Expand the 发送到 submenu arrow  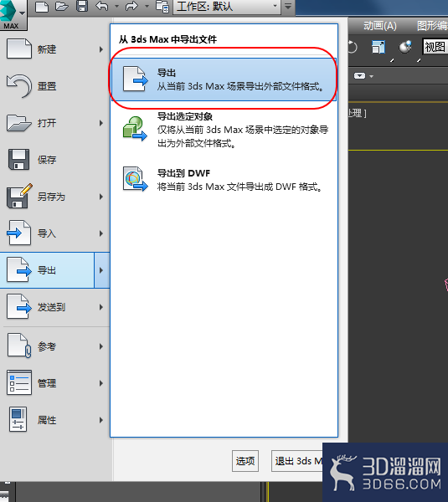(x=101, y=307)
